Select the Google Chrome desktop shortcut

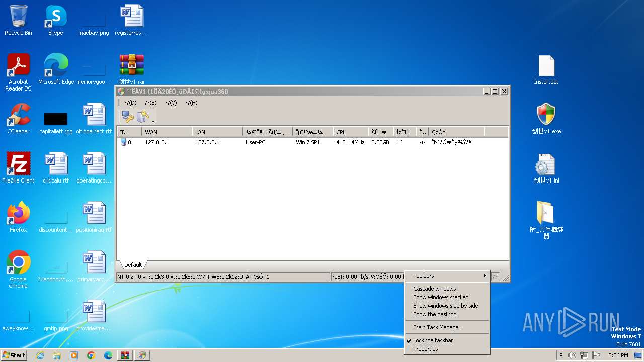(18, 269)
